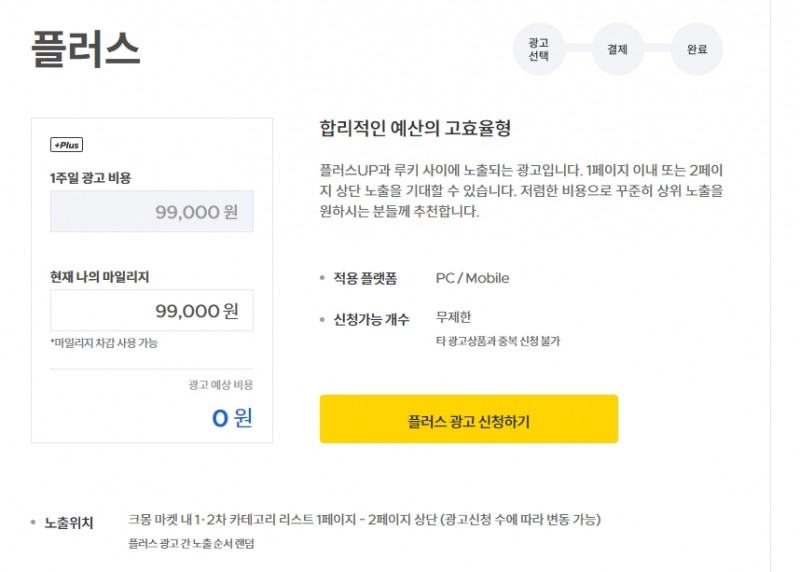Click the 0 원 expected cost amount
Viewport: 800px width, 572px height.
click(231, 417)
